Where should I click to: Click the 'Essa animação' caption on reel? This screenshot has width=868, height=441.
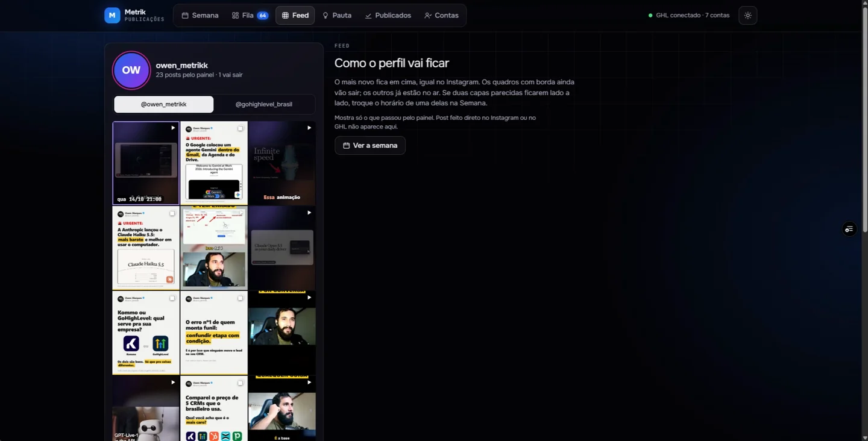tap(281, 197)
